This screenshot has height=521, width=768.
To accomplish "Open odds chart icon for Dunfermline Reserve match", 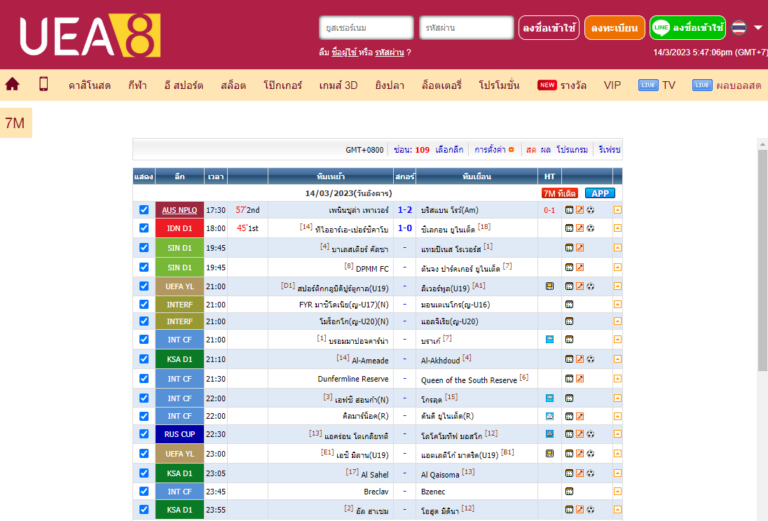I will click(580, 379).
